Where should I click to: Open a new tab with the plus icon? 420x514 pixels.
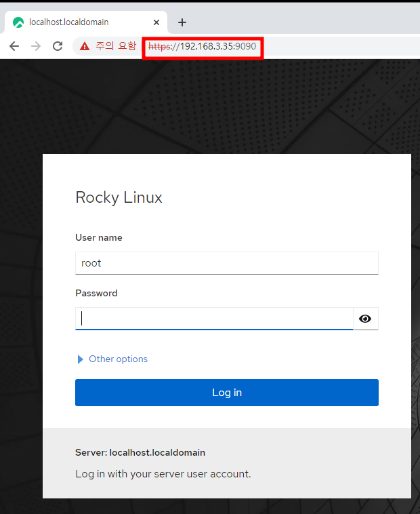(182, 22)
